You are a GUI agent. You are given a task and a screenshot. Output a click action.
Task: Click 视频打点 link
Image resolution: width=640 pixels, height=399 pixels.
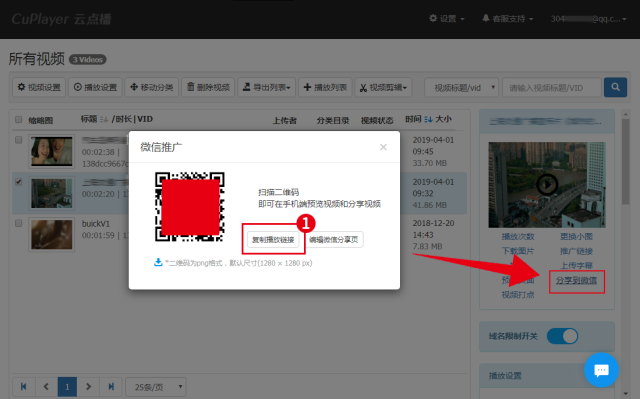click(518, 295)
